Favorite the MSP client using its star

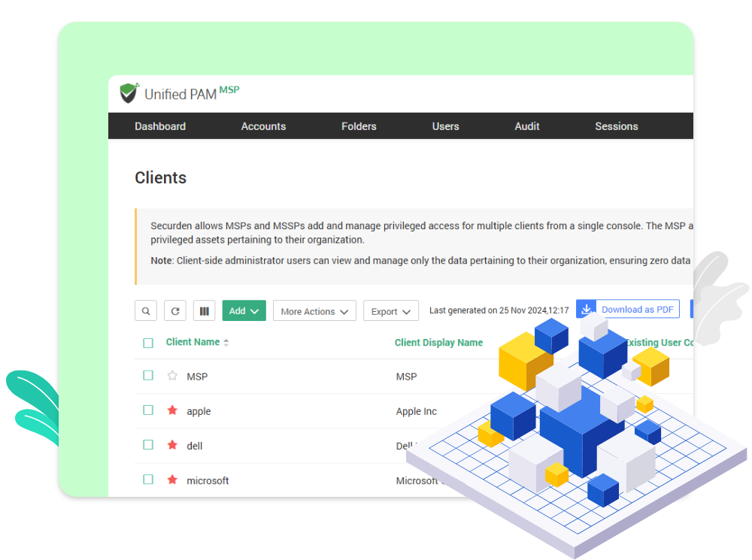click(x=173, y=376)
